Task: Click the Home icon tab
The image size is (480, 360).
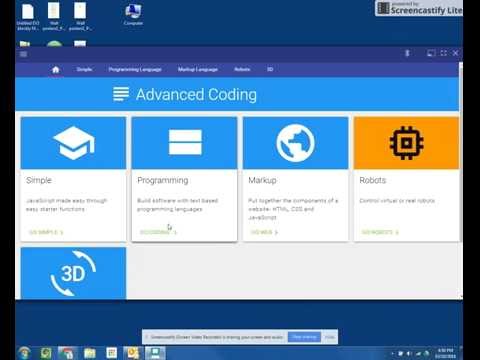Action: click(x=56, y=69)
